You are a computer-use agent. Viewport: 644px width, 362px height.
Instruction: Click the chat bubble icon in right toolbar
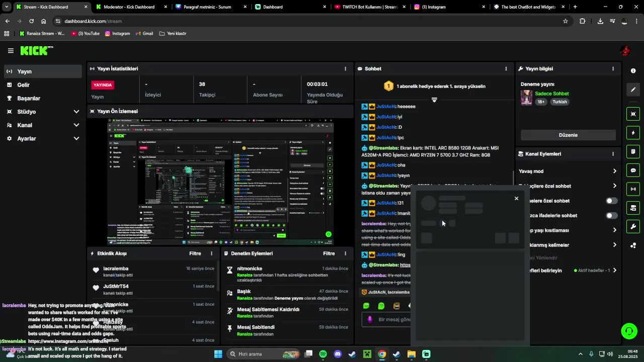633,170
